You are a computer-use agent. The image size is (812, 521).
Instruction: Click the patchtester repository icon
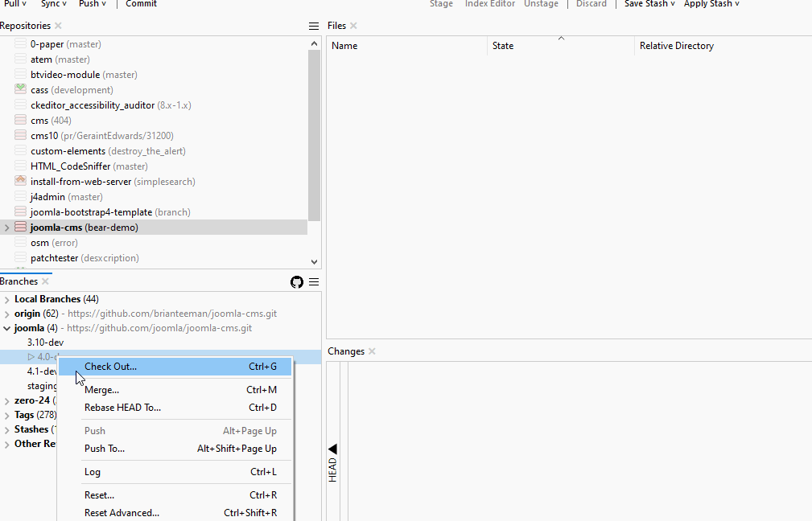[x=20, y=257]
